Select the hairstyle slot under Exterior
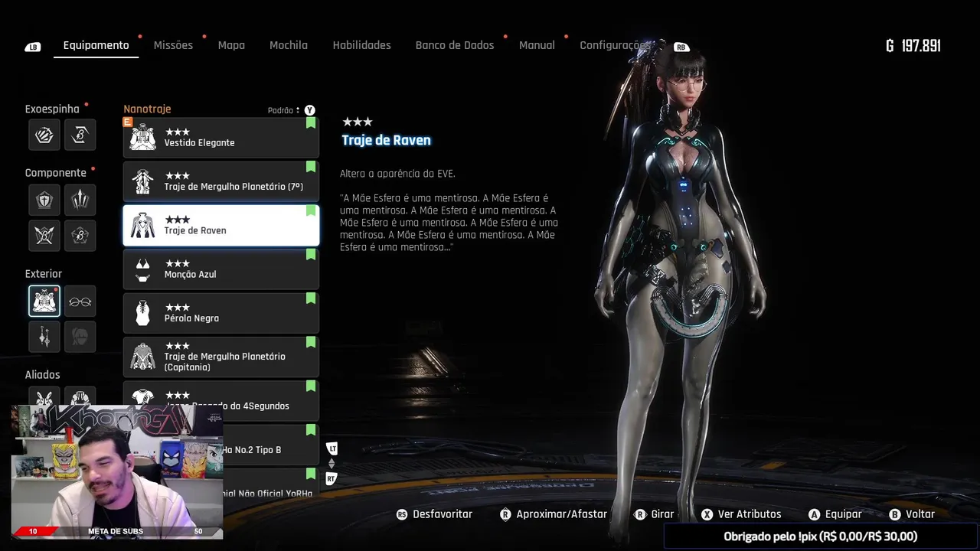 coord(80,337)
